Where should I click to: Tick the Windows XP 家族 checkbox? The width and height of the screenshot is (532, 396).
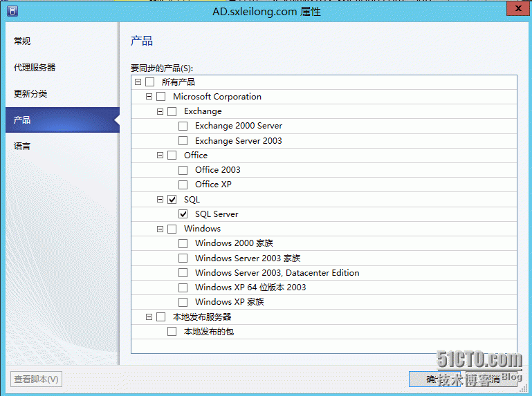(x=183, y=302)
